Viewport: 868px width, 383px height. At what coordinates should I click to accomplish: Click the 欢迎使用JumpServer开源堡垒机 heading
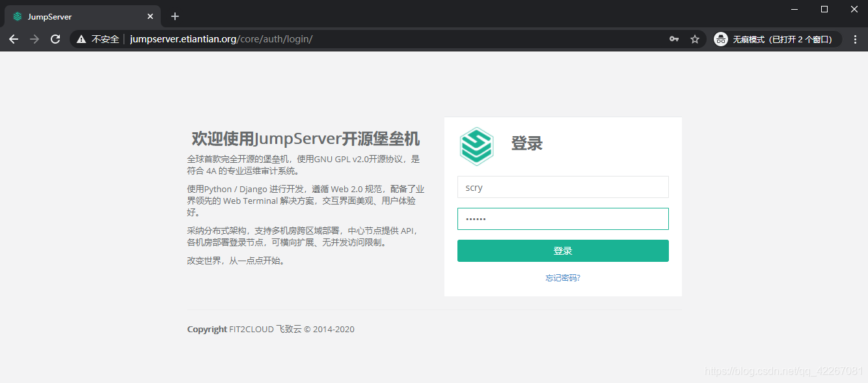[x=306, y=139]
